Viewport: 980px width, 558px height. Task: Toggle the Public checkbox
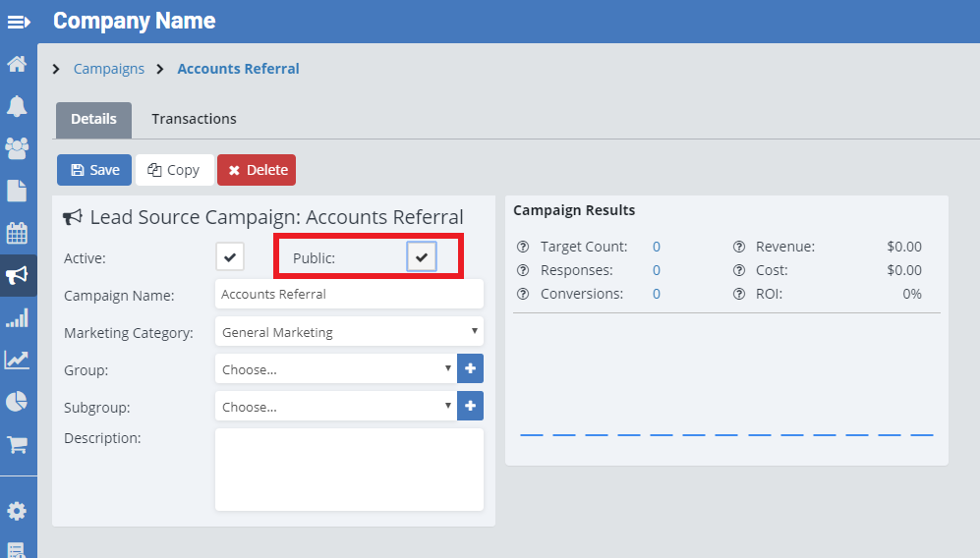(421, 257)
